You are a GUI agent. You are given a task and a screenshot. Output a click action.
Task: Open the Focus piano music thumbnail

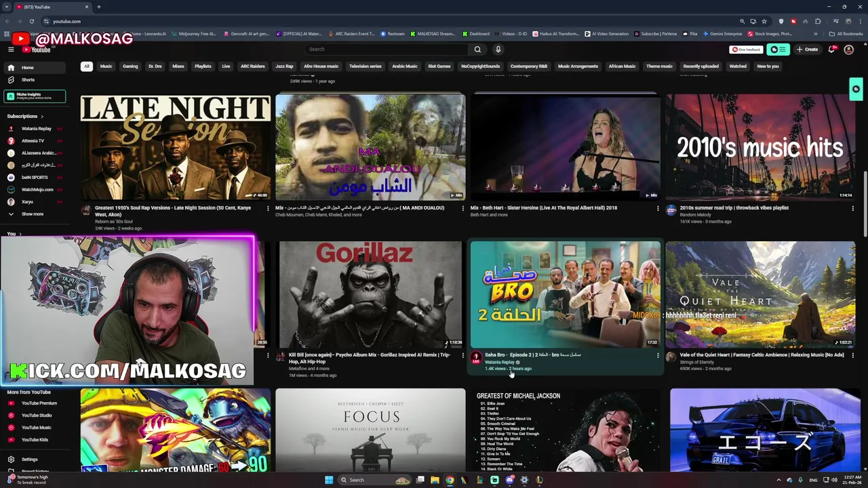pos(371,430)
